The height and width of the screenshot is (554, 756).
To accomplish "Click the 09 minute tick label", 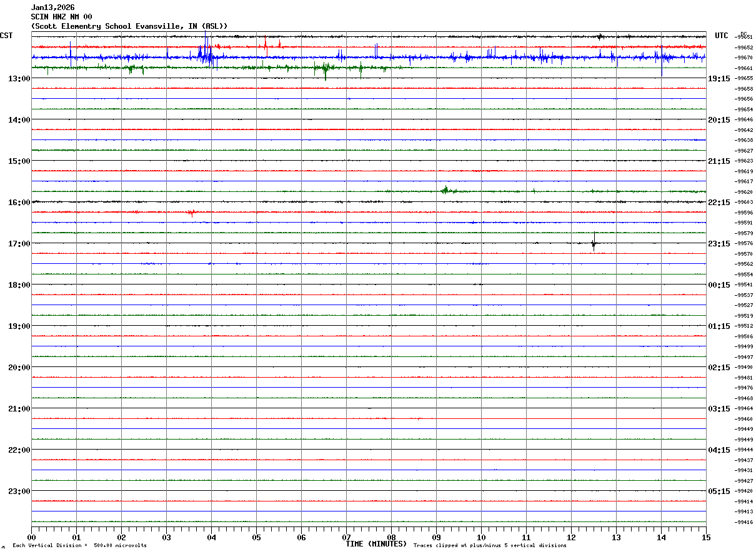I will (x=436, y=537).
